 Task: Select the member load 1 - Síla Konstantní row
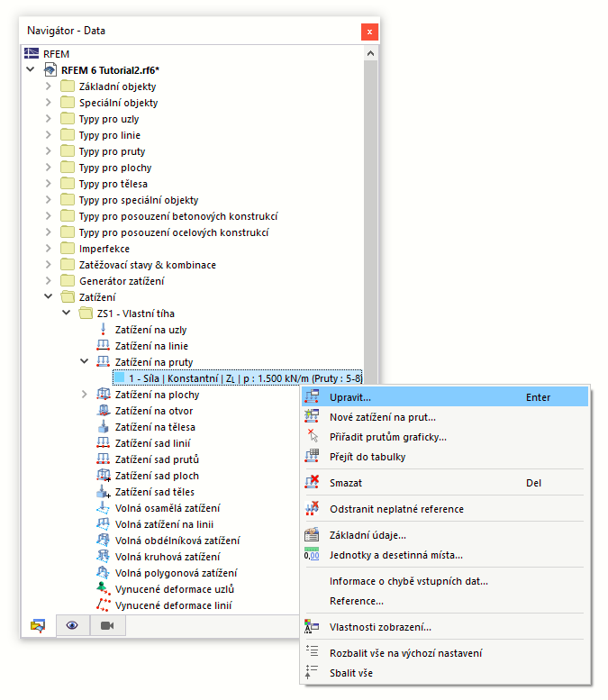pyautogui.click(x=238, y=378)
